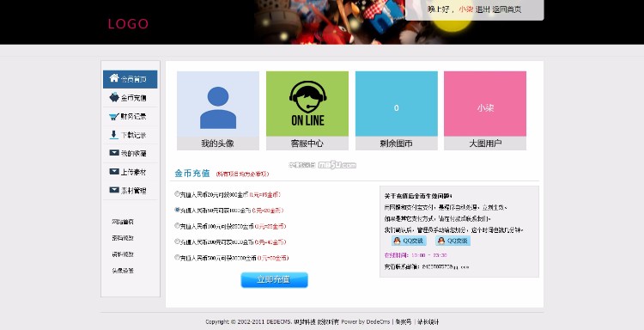Click 站长设计 in the footer
The width and height of the screenshot is (644, 330).
coord(428,321)
